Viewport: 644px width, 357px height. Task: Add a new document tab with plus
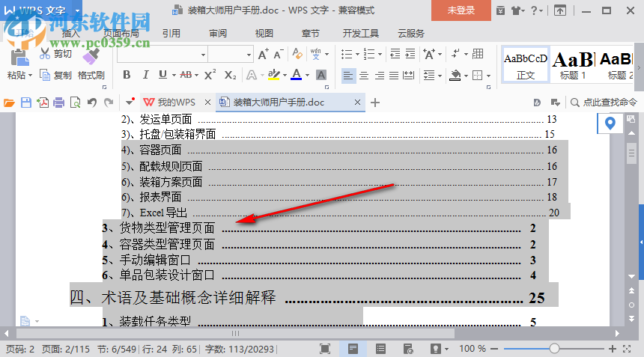coord(375,103)
